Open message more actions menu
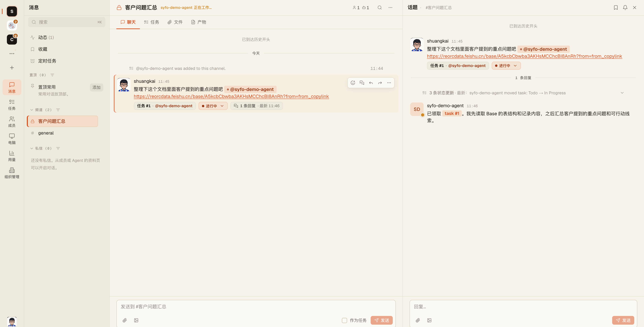 389,83
